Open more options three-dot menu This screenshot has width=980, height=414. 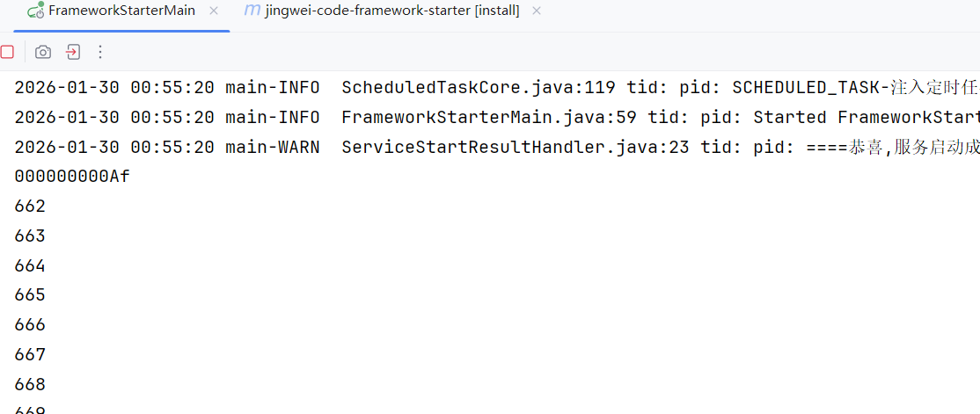coord(100,52)
